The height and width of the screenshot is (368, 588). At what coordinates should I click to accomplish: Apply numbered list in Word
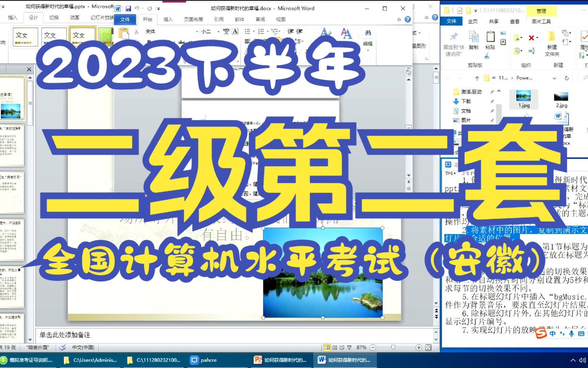tap(261, 31)
